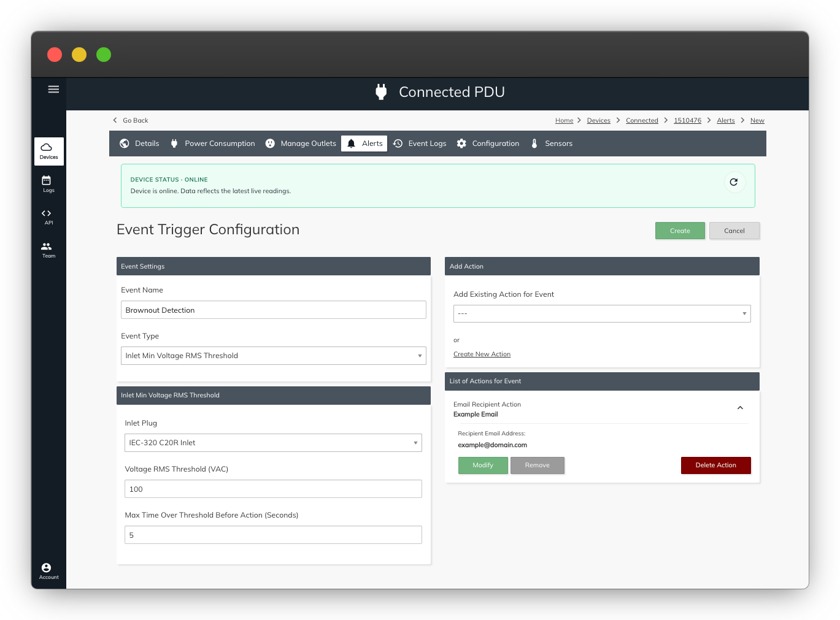Click the Max Time Over Threshold field
The image size is (840, 620).
pos(274,535)
